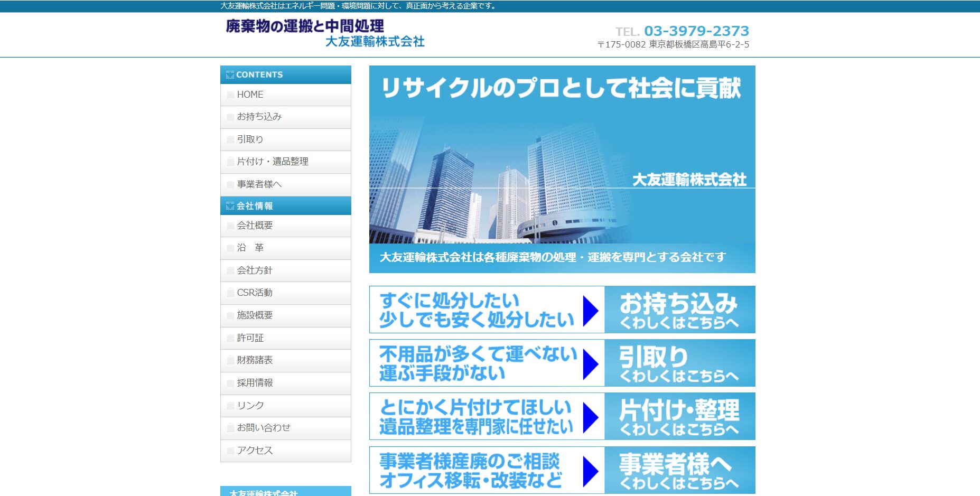980x496 pixels.
Task: View 許可証 permits page
Action: point(250,338)
